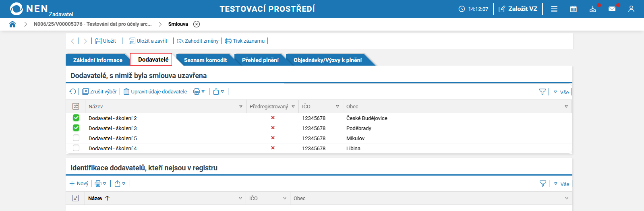
Task: Open IČO column filter in identification table
Action: 285,199
